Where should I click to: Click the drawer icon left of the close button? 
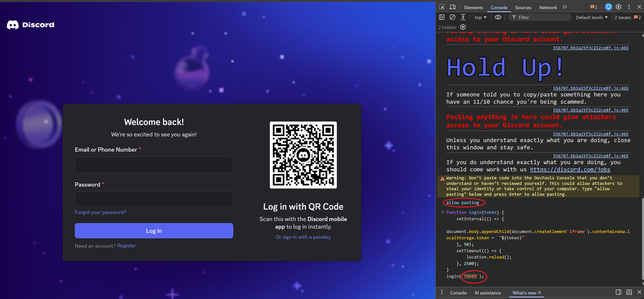pyautogui.click(x=629, y=292)
